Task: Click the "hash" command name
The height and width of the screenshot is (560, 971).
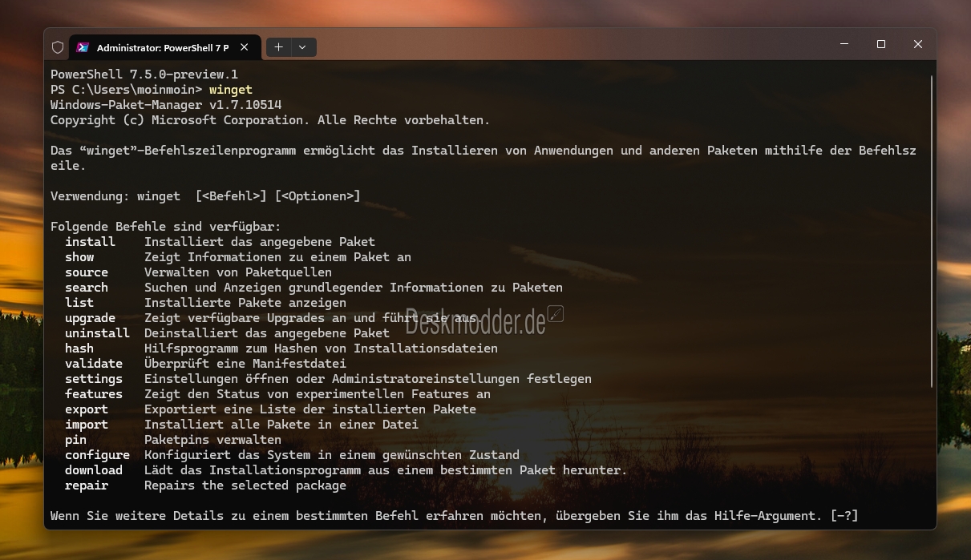Action: (x=79, y=348)
